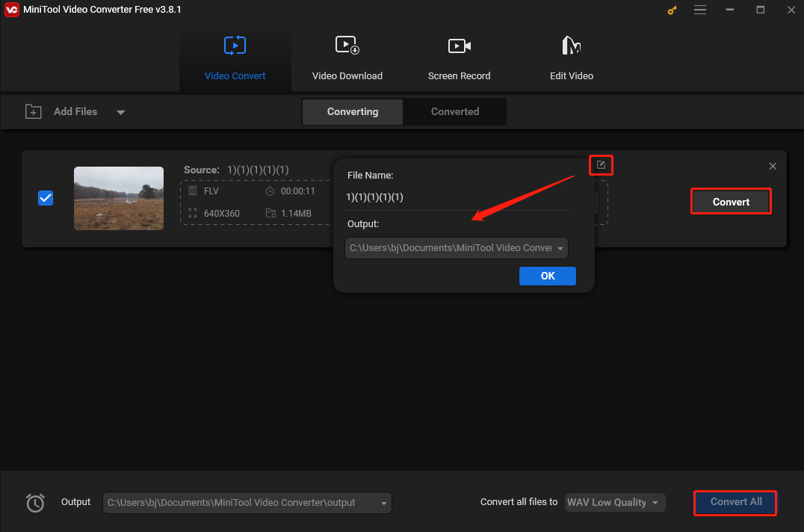
Task: Open the hamburger menu in title bar
Action: (700, 10)
